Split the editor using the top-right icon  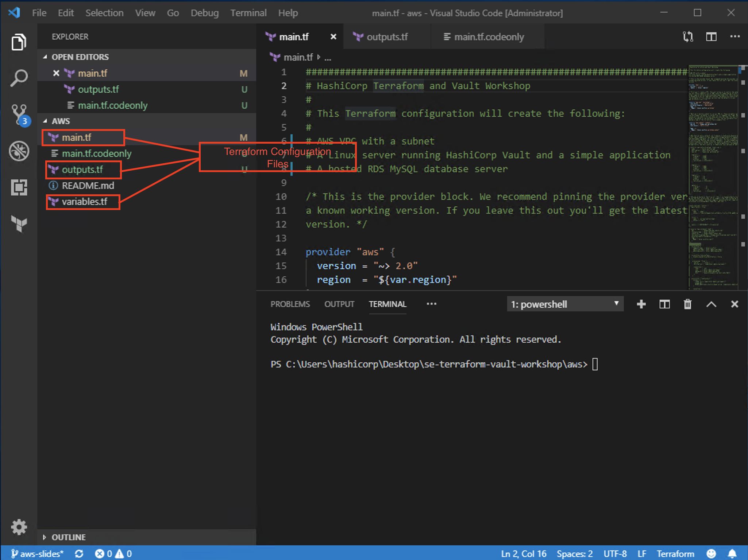tap(711, 36)
